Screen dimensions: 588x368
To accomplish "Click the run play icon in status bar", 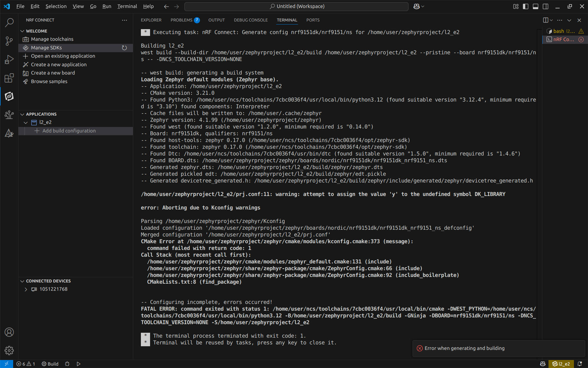I will (78, 364).
